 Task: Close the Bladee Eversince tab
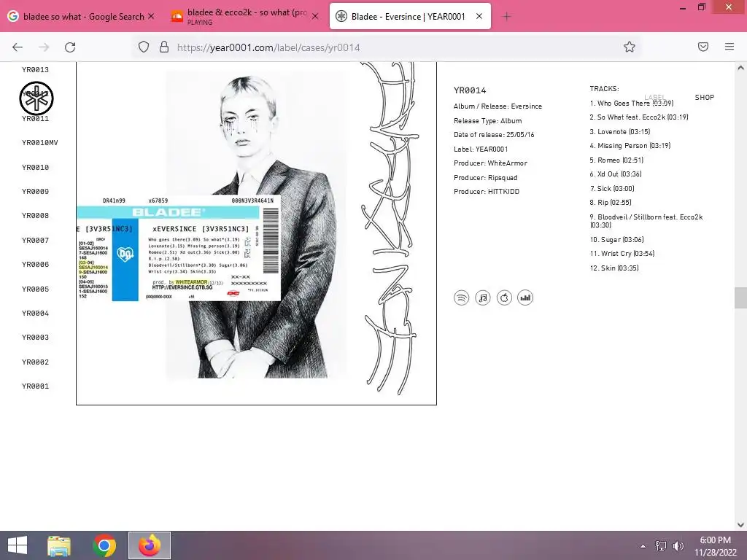(479, 16)
